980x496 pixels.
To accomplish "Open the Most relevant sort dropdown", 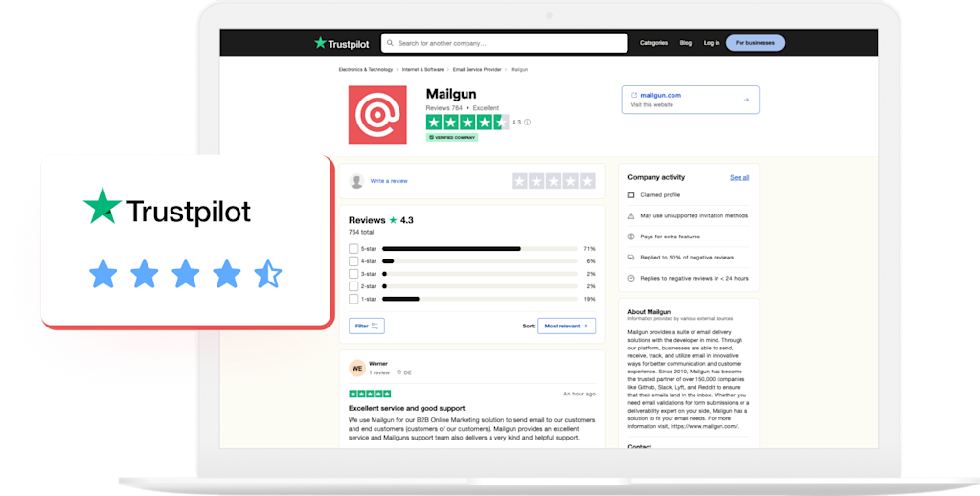I will point(566,327).
